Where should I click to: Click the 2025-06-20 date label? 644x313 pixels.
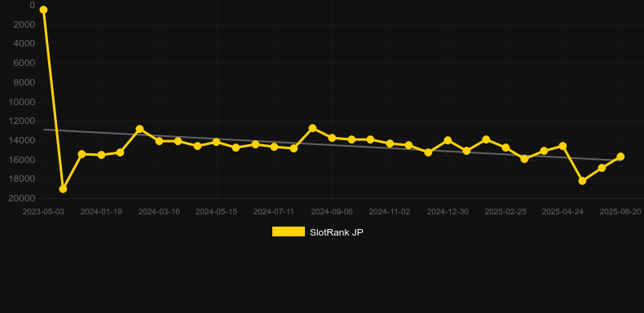point(620,212)
